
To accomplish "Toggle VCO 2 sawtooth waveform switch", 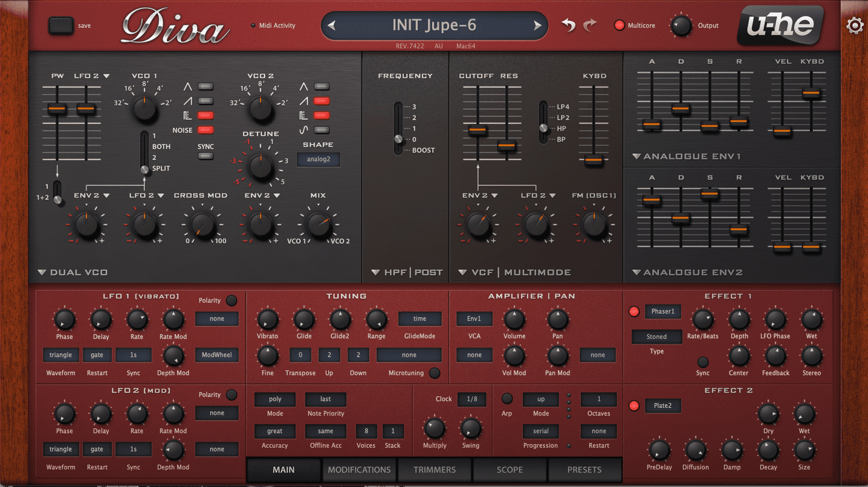I will coord(322,101).
